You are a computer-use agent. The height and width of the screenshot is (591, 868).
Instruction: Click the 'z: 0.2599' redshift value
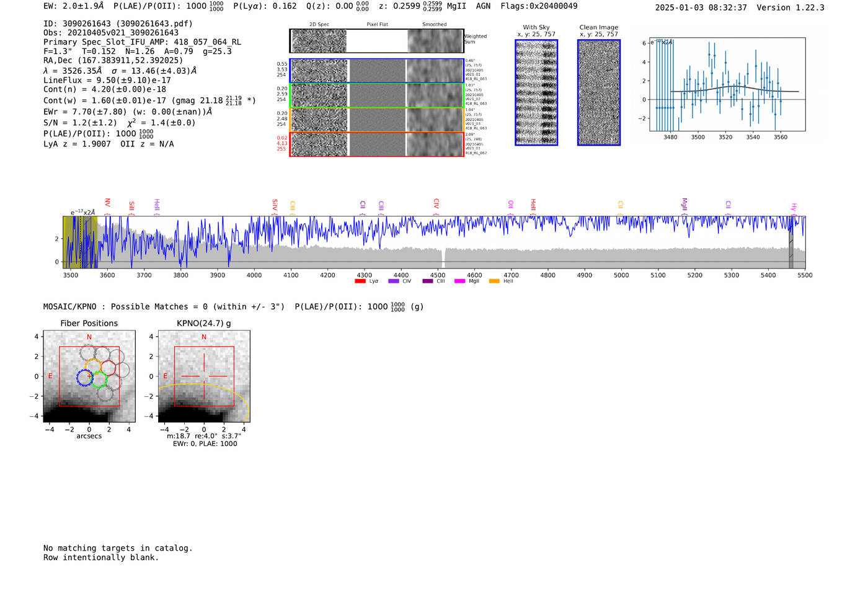click(x=400, y=6)
